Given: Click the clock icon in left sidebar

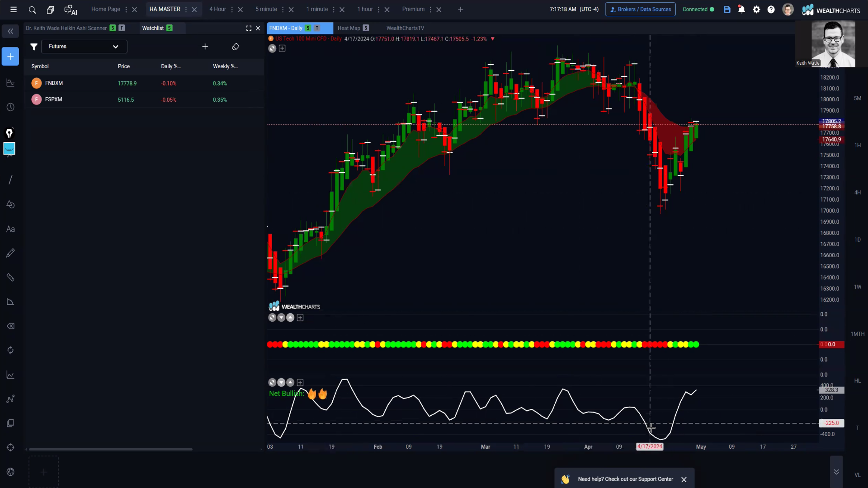Looking at the screenshot, I should pyautogui.click(x=10, y=107).
